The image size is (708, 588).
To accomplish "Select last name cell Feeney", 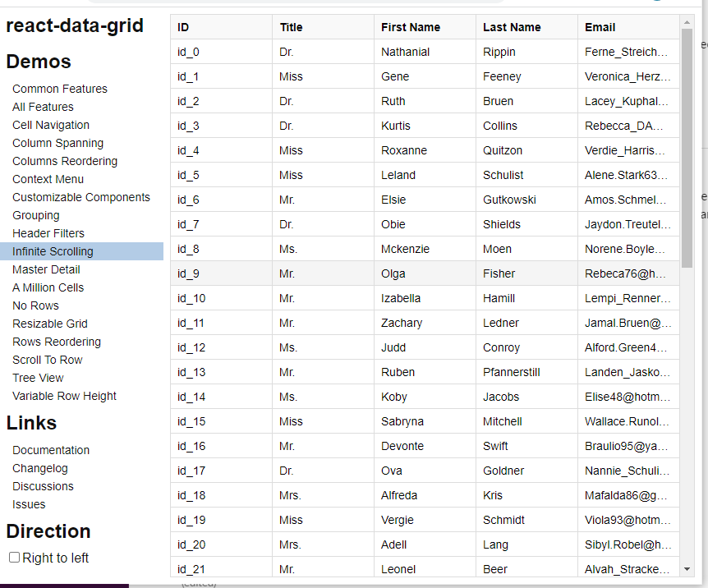I will pyautogui.click(x=527, y=76).
